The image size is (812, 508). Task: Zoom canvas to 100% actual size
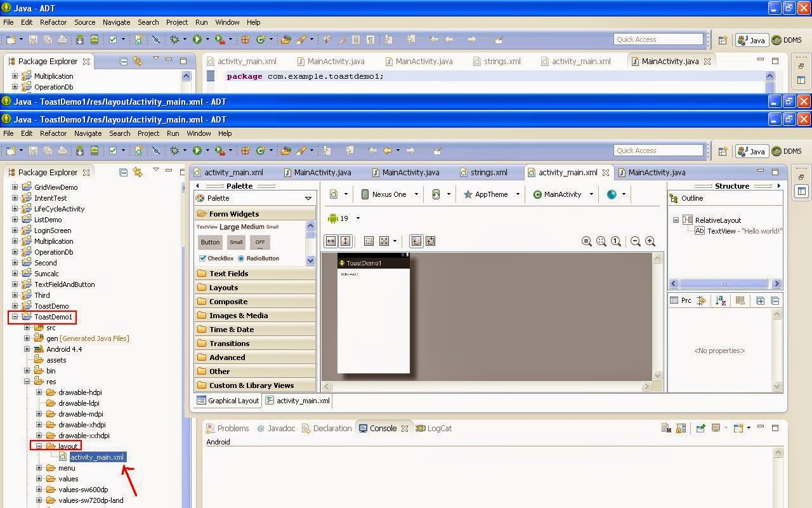616,241
